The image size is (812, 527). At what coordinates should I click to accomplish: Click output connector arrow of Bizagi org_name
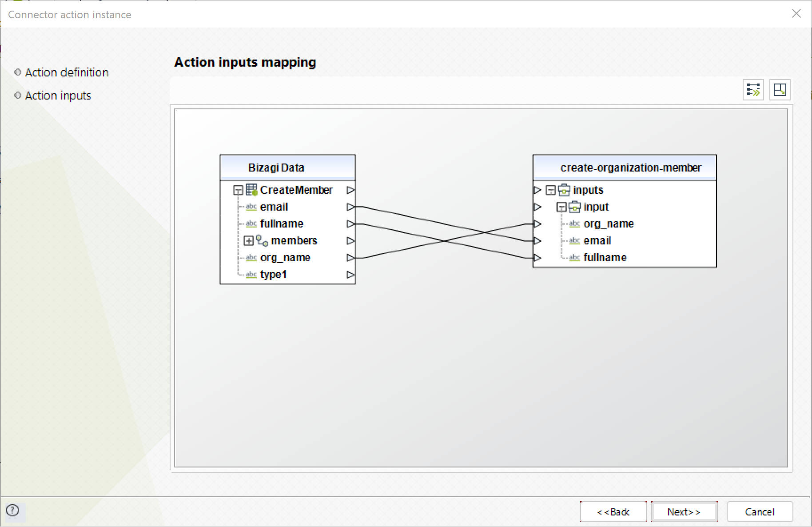click(350, 257)
